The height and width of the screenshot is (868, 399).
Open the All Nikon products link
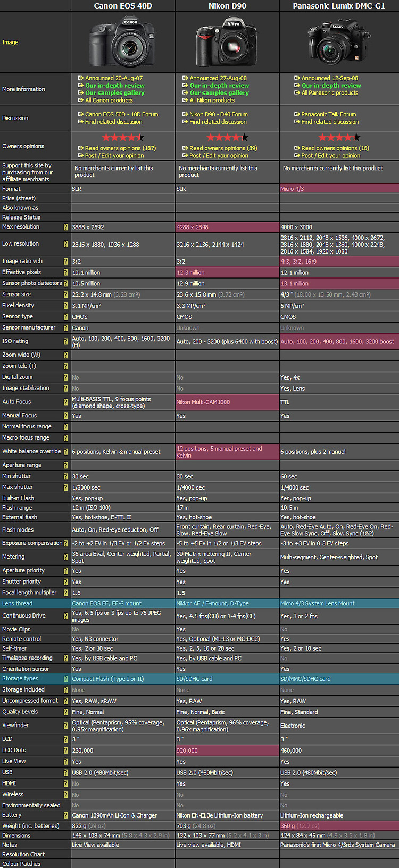[212, 100]
